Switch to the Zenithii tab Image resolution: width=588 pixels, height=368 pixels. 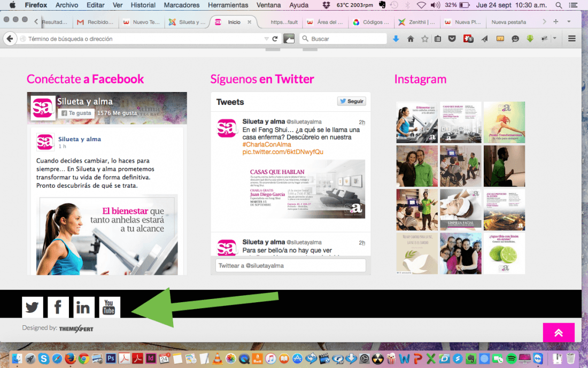coord(417,22)
